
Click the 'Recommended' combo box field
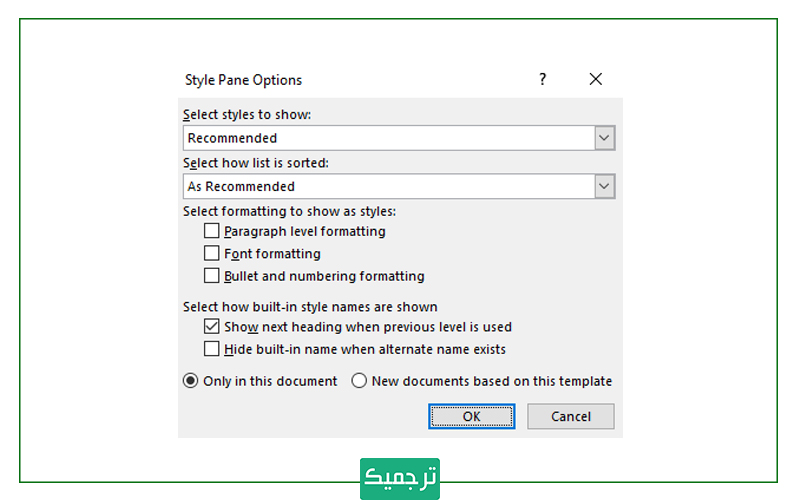coord(388,138)
